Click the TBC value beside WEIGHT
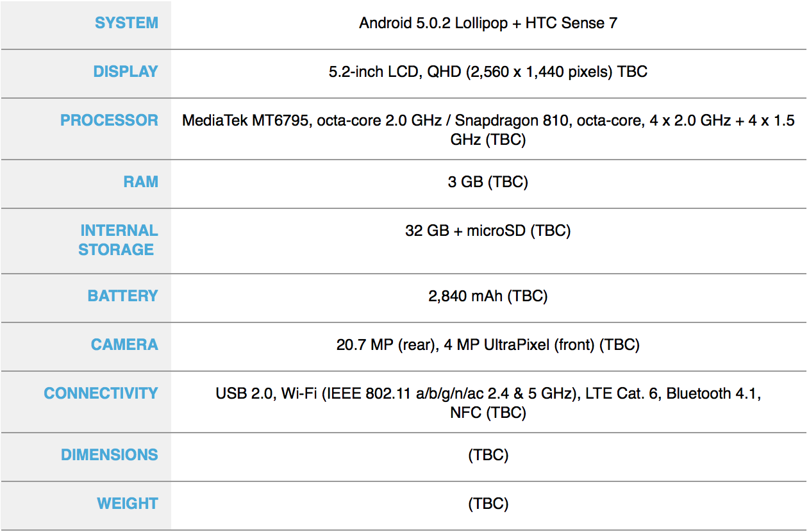The image size is (809, 532). (488, 504)
